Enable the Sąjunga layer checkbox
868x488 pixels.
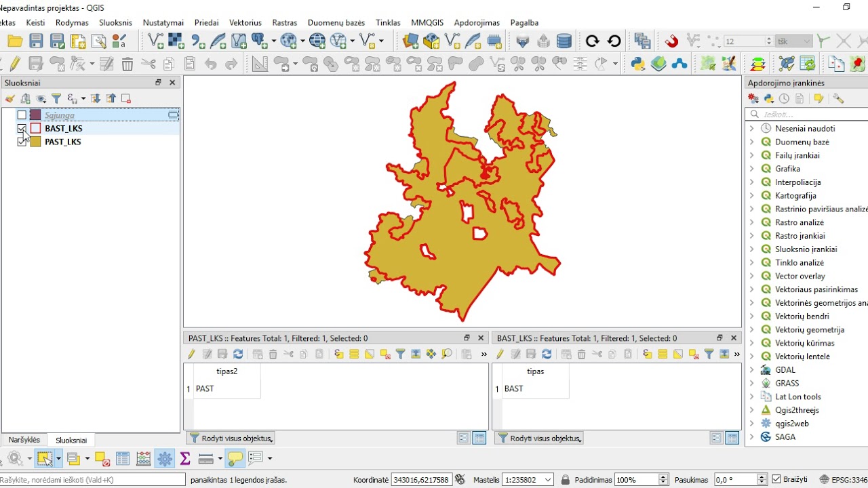[x=22, y=115]
